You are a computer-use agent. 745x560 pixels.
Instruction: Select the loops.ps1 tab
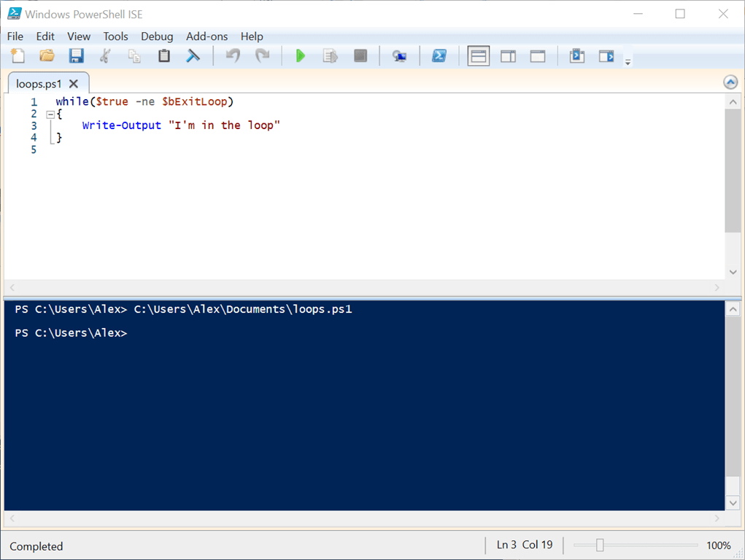39,84
